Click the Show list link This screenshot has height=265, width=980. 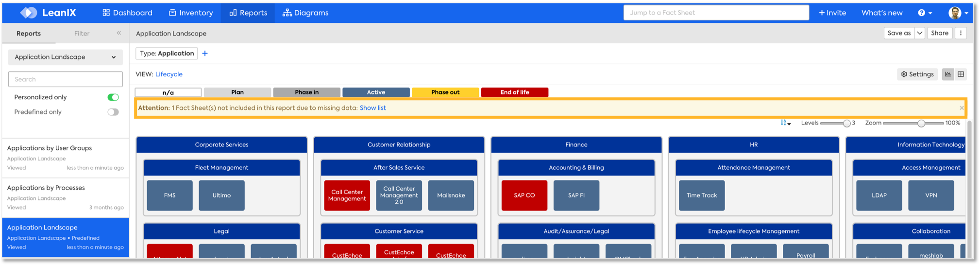pos(372,108)
